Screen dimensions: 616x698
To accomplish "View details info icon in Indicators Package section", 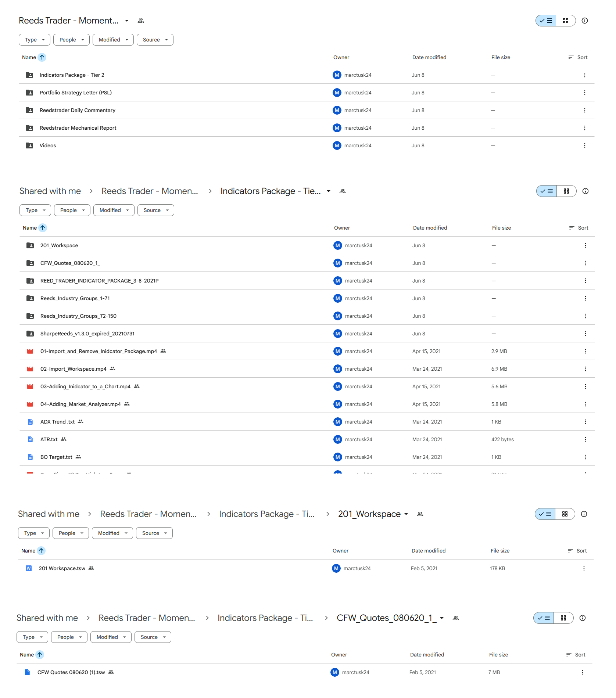I will pyautogui.click(x=585, y=191).
